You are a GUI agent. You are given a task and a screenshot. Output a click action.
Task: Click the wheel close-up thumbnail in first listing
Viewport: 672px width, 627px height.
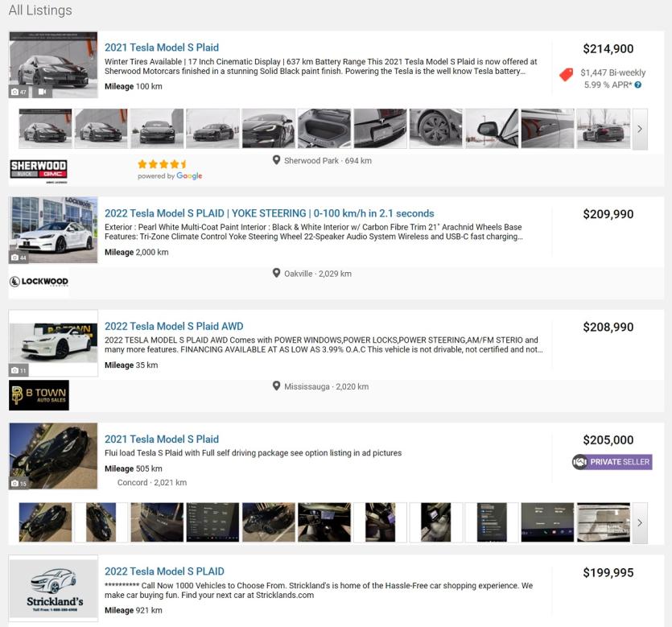click(x=435, y=129)
